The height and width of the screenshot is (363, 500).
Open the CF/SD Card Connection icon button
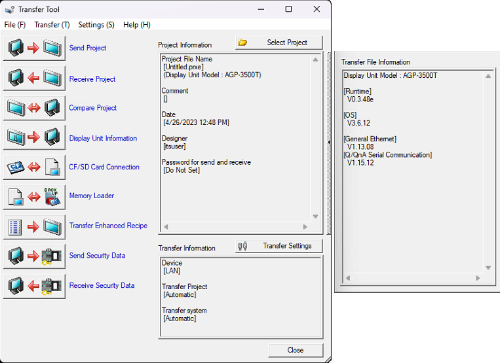point(34,167)
